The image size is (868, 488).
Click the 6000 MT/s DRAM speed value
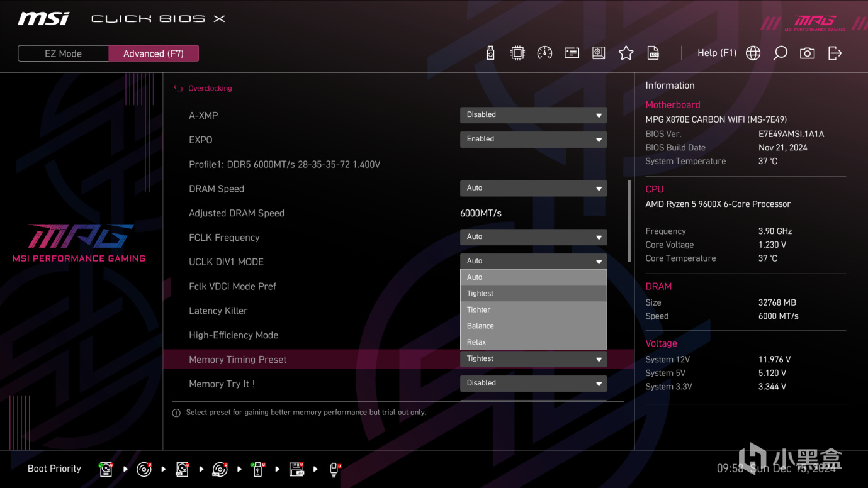click(779, 316)
